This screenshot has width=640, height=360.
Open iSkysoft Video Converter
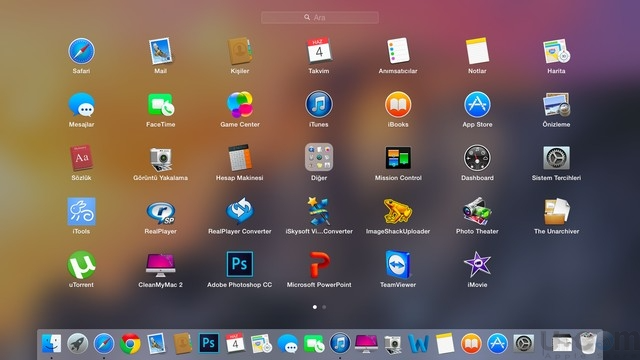[319, 211]
